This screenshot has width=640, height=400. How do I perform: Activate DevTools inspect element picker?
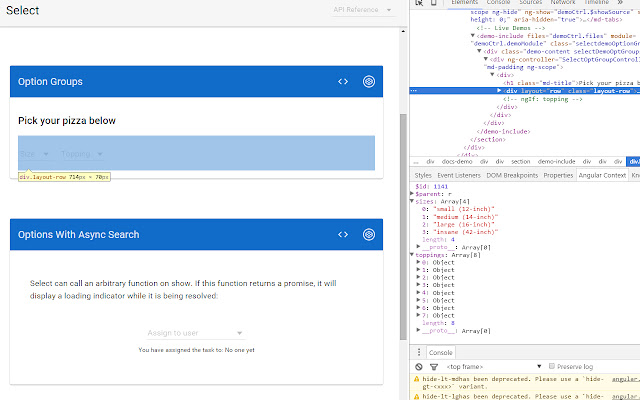pos(419,5)
